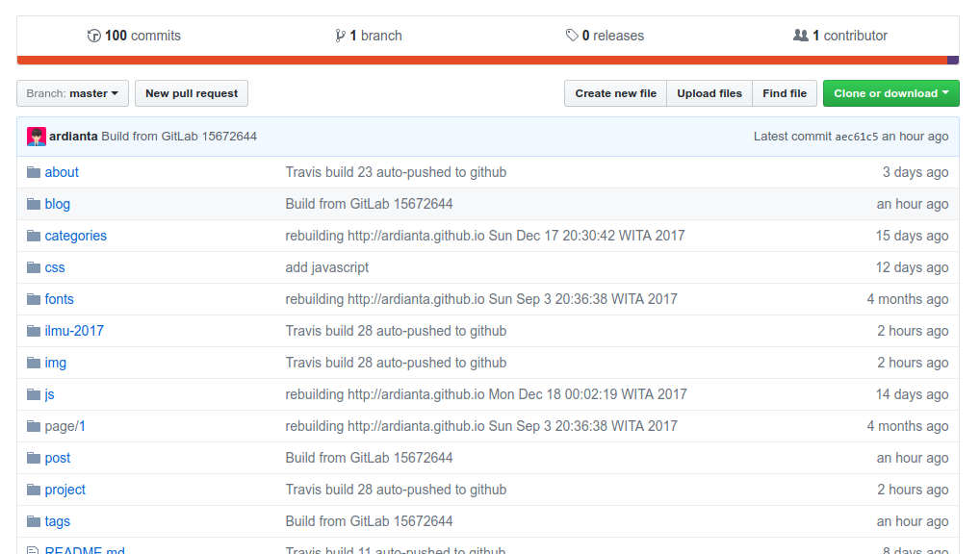Open the blog folder
Image resolution: width=980 pixels, height=554 pixels.
click(57, 204)
